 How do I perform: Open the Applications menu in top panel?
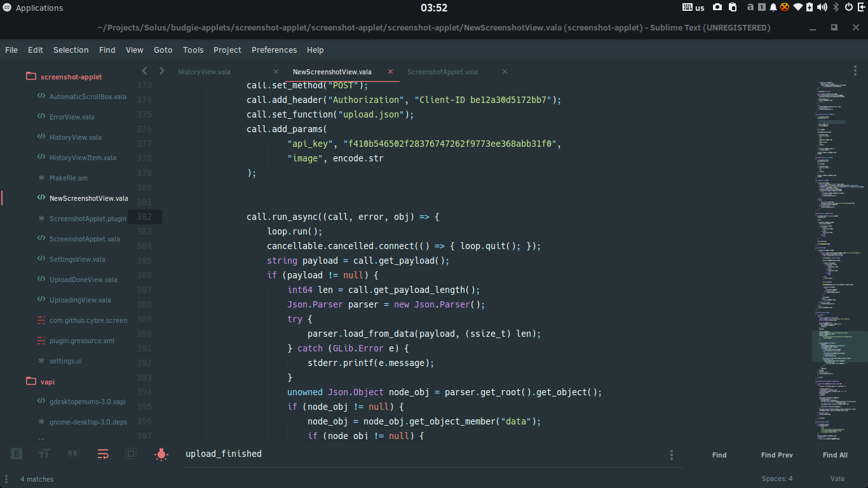point(33,8)
